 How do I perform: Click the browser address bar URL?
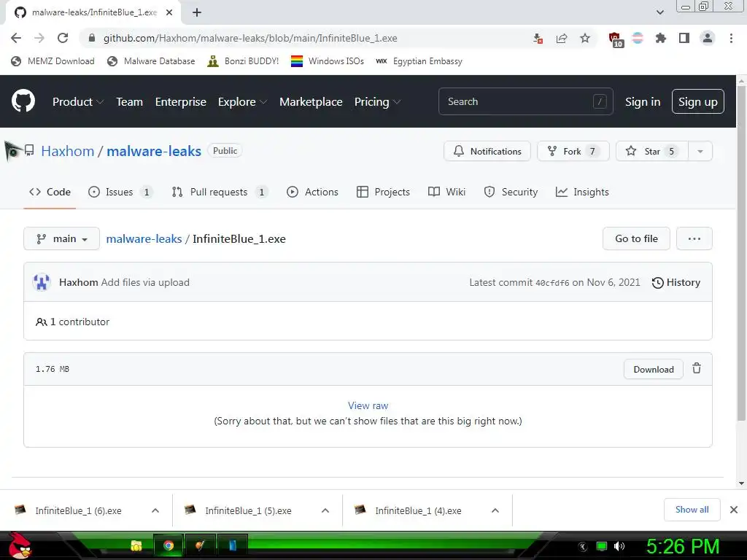coord(250,38)
